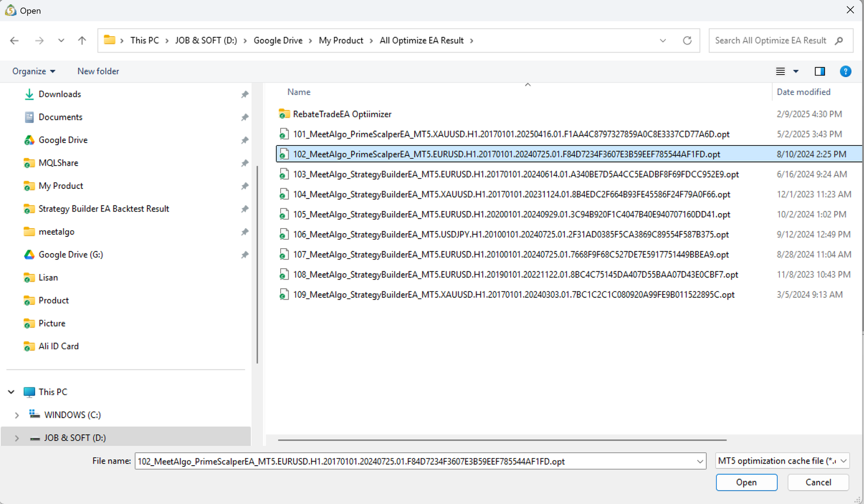Open Picture folder in sidebar
The height and width of the screenshot is (504, 864).
(52, 323)
